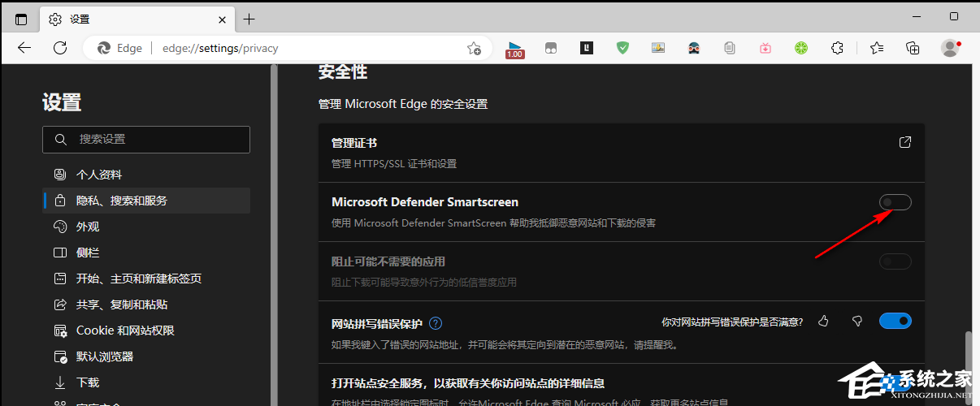980x406 pixels.
Task: Open the Extensions puzzle icon
Action: (839, 48)
